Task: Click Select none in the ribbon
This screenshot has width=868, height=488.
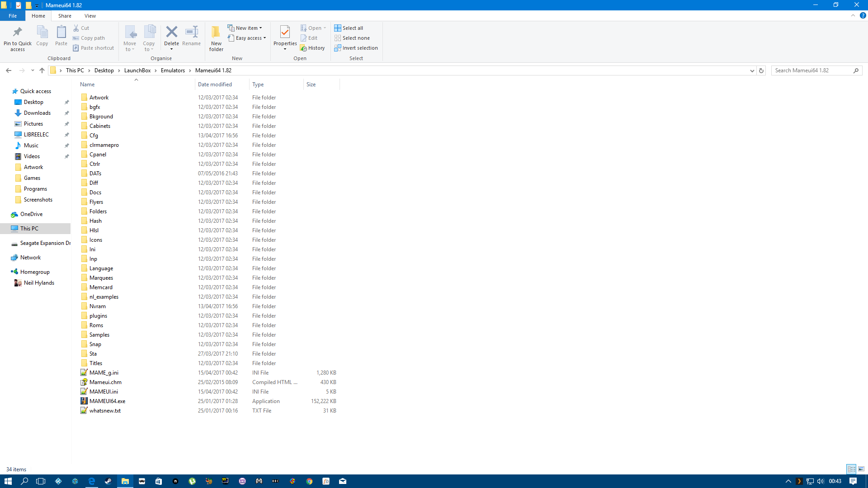Action: pyautogui.click(x=352, y=38)
